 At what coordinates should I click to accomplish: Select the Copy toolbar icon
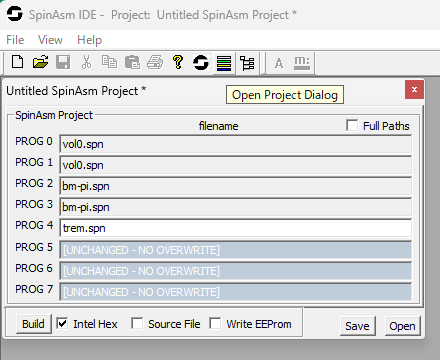(109, 62)
